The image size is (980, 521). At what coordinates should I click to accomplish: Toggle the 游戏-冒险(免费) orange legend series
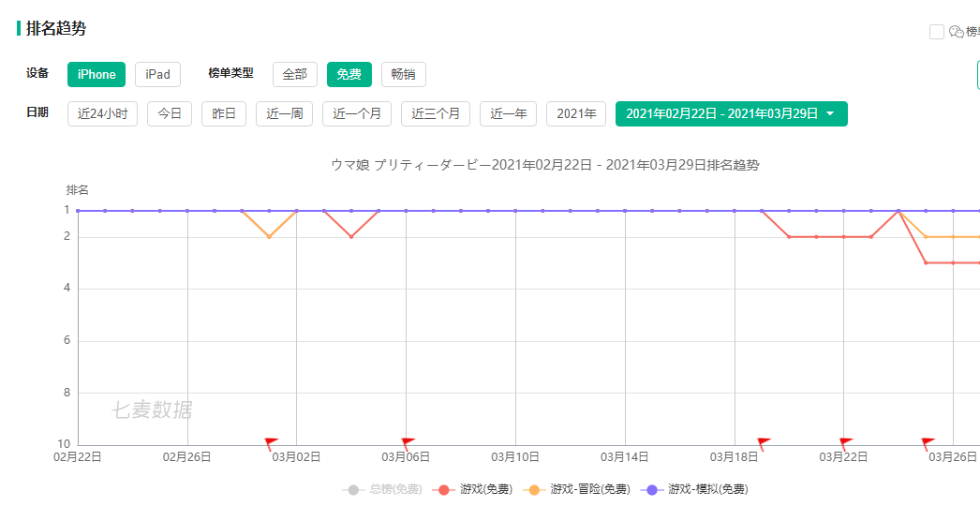[576, 490]
